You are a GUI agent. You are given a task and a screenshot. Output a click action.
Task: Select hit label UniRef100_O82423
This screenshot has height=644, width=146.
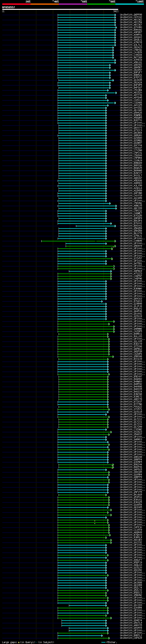point(131,47)
